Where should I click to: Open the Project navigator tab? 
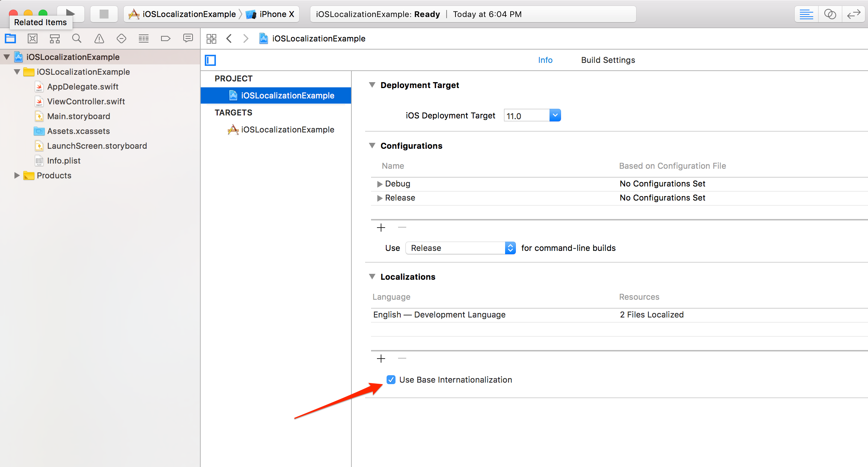(10, 38)
